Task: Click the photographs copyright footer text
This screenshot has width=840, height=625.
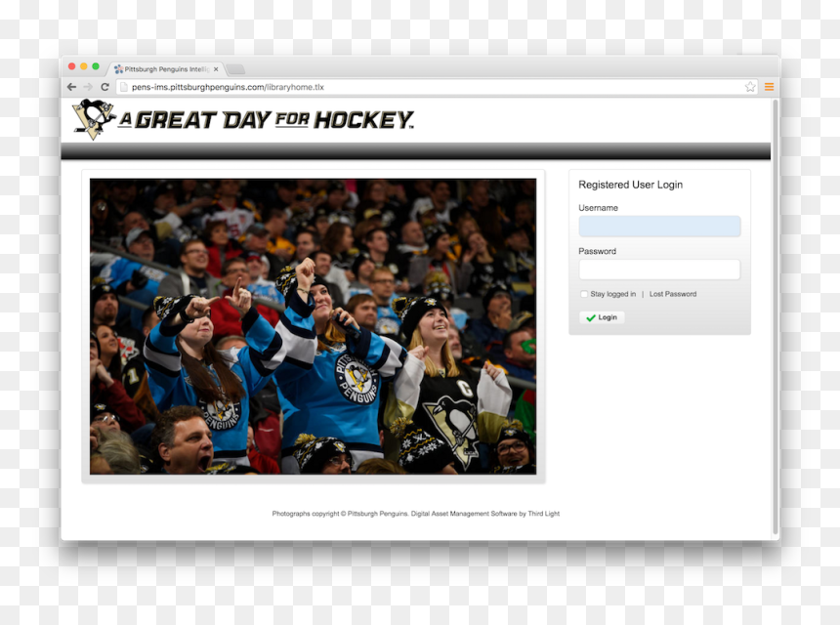Action: (416, 514)
